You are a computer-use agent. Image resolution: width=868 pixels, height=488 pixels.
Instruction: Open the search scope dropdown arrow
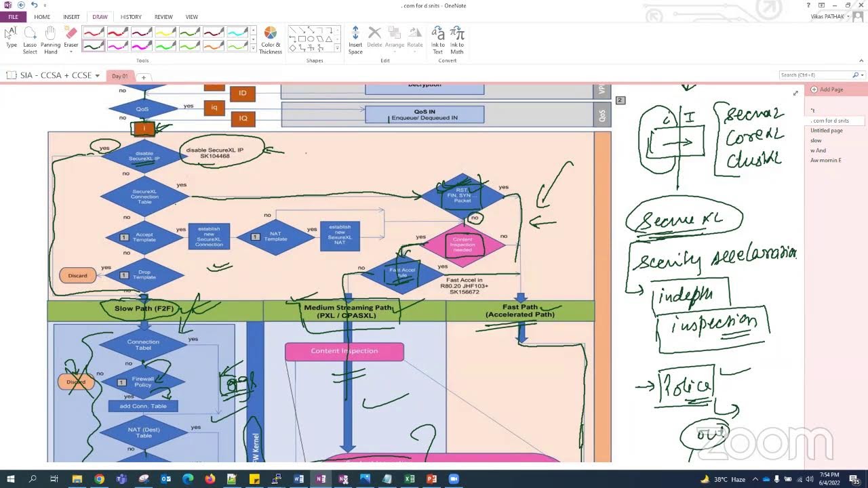[x=861, y=75]
